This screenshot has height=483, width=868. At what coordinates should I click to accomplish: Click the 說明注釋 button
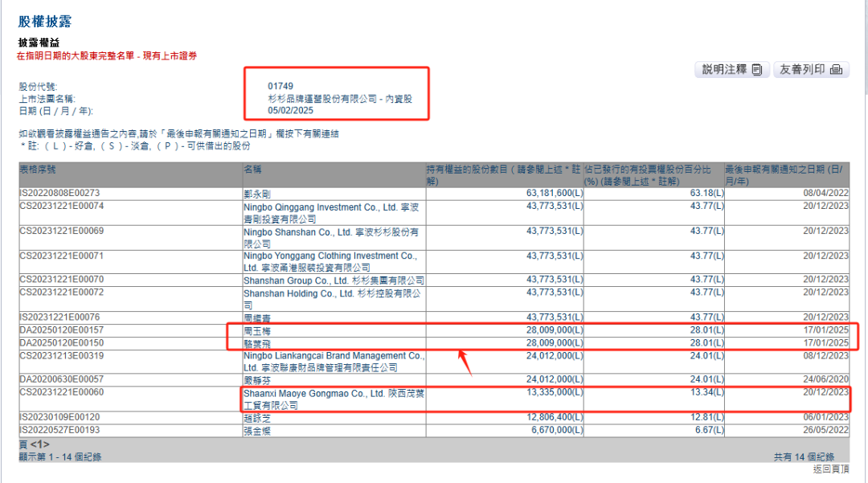[x=732, y=70]
